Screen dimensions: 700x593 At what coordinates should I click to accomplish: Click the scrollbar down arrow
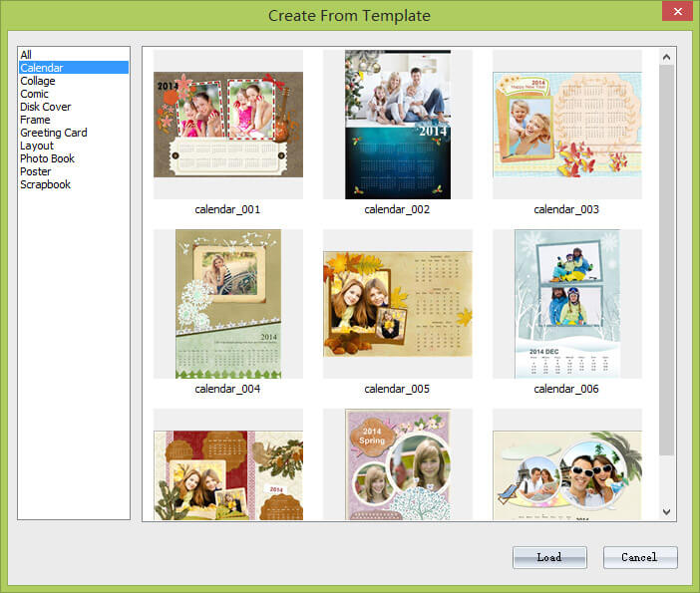tap(666, 512)
